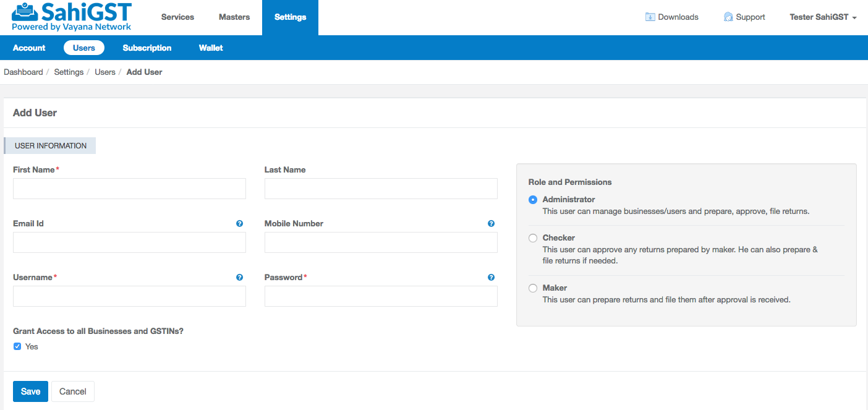
Task: Open the Tester SahiGST account dropdown
Action: 823,17
